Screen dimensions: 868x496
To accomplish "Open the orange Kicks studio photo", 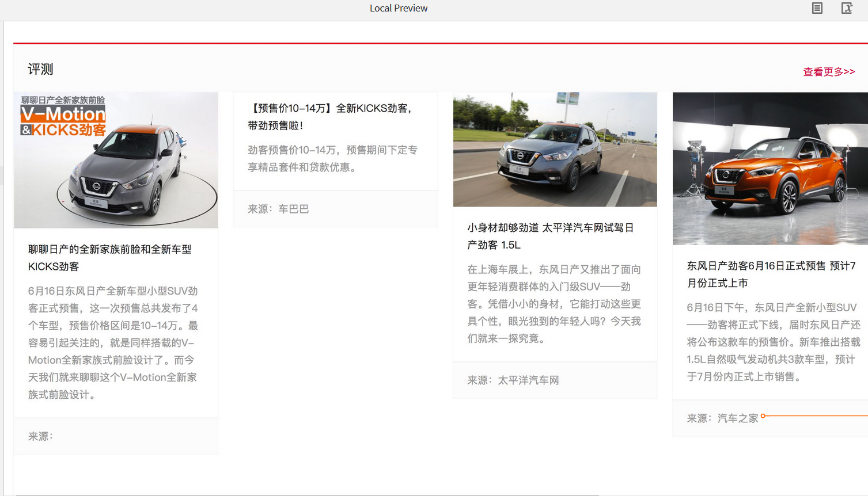I will tap(770, 169).
